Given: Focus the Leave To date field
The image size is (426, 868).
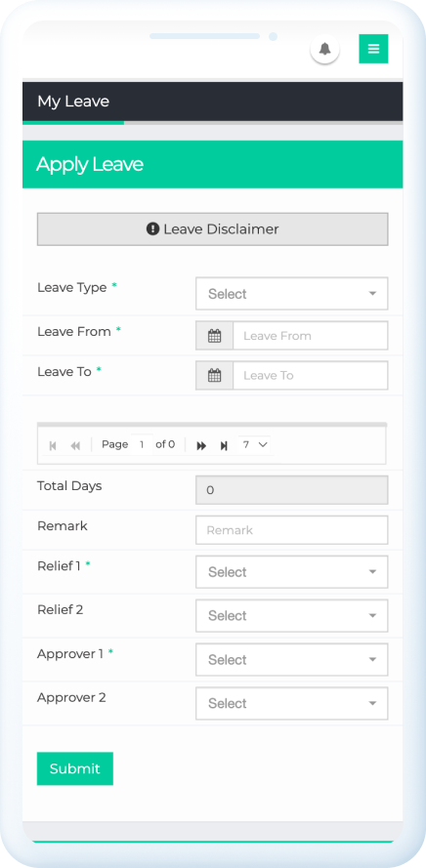Looking at the screenshot, I should pyautogui.click(x=311, y=375).
